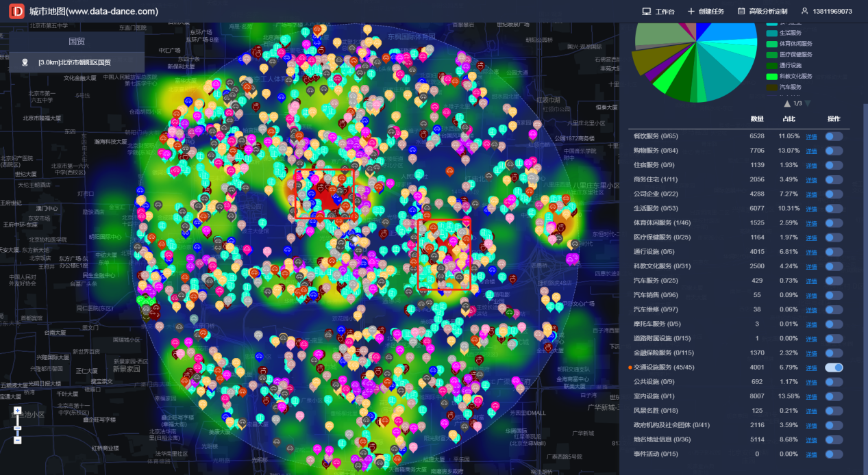The image size is (868, 475).
Task: Disable the 交通设施服务 toggle
Action: [x=834, y=368]
